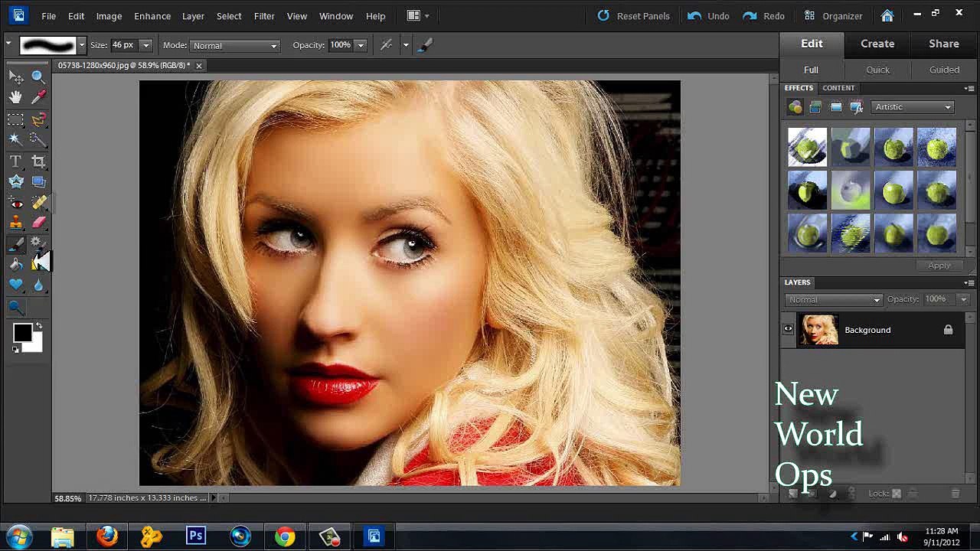The width and height of the screenshot is (980, 551).
Task: Pick the Eyedropper tool
Action: point(38,97)
